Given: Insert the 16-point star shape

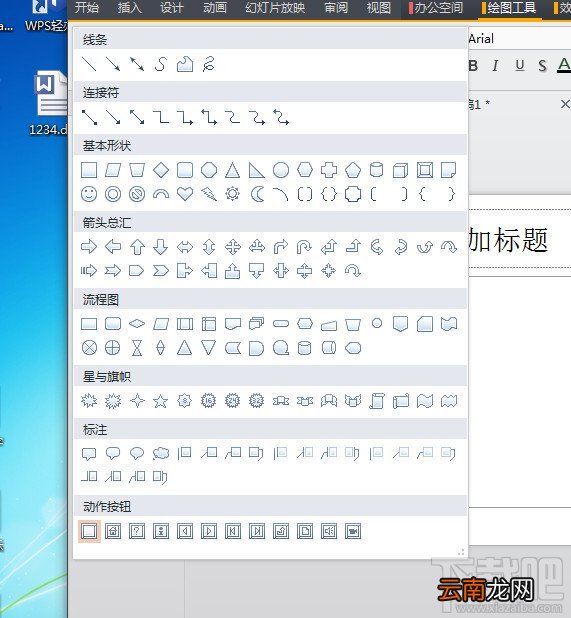Looking at the screenshot, I should (x=209, y=401).
